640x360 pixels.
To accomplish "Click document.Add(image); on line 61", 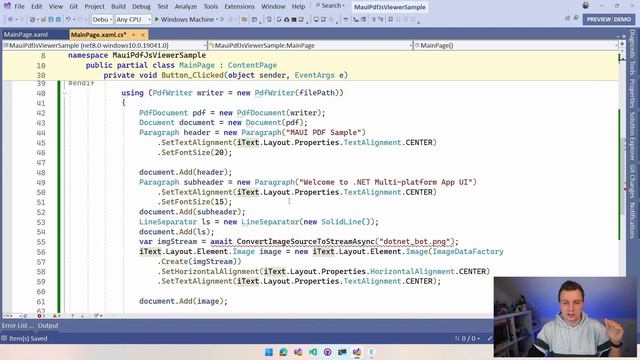I will click(183, 301).
